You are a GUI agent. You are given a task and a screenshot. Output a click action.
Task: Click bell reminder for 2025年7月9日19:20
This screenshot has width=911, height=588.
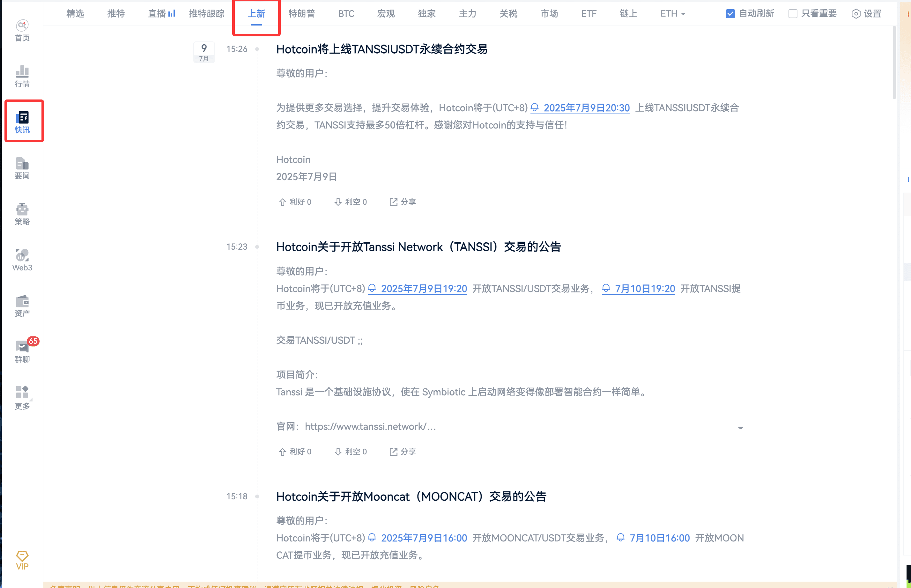(x=372, y=289)
